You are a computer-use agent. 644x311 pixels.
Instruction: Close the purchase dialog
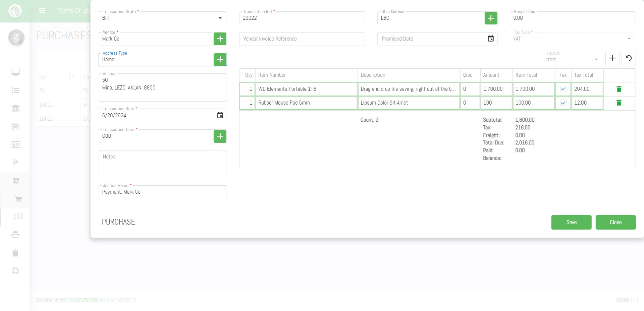click(x=615, y=223)
